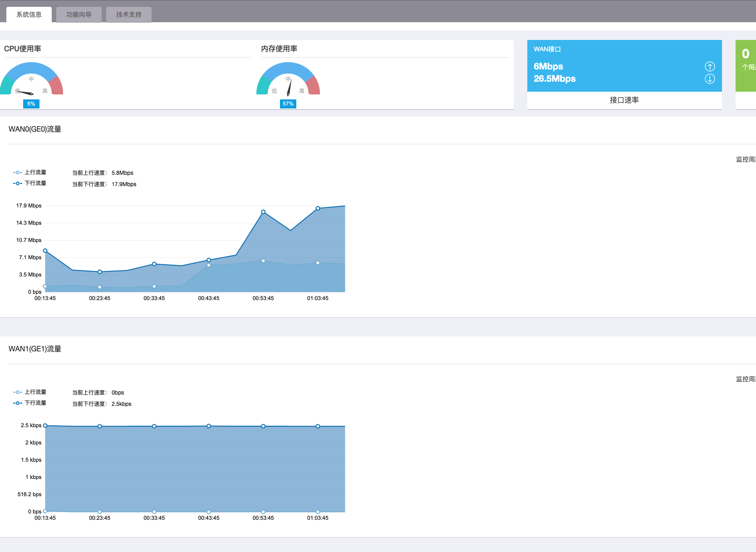Toggle WAN1 上行流量 legend series
The width and height of the screenshot is (756, 552).
tap(30, 392)
